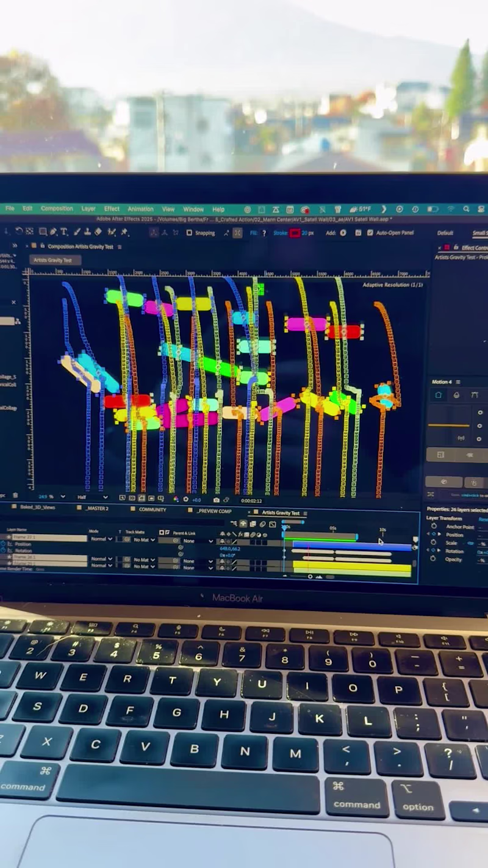The width and height of the screenshot is (488, 868).
Task: Open Track Matte dropdown for Frame 22 1
Action: (x=145, y=540)
